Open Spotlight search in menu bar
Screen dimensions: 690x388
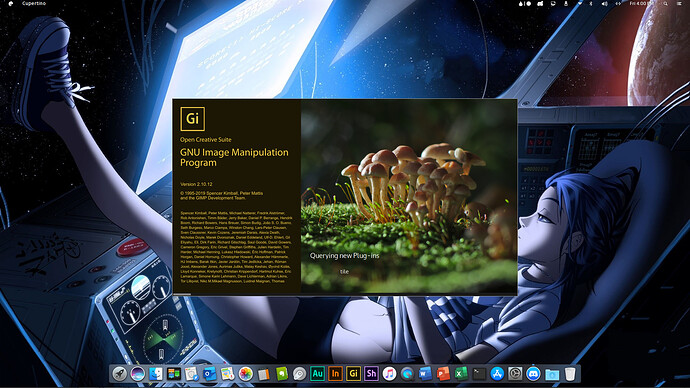click(x=665, y=4)
